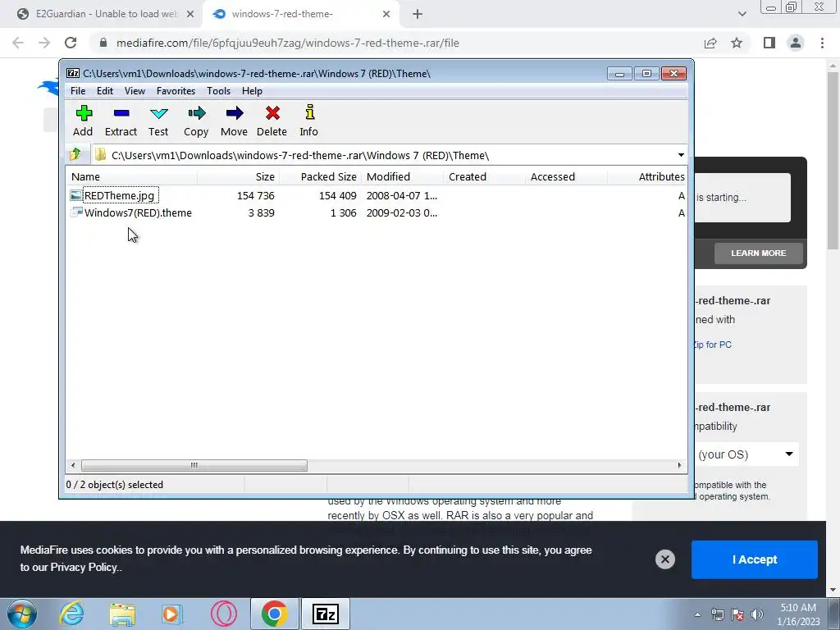Image resolution: width=840 pixels, height=630 pixels.
Task: Click the Move toolbar icon
Action: 234,121
